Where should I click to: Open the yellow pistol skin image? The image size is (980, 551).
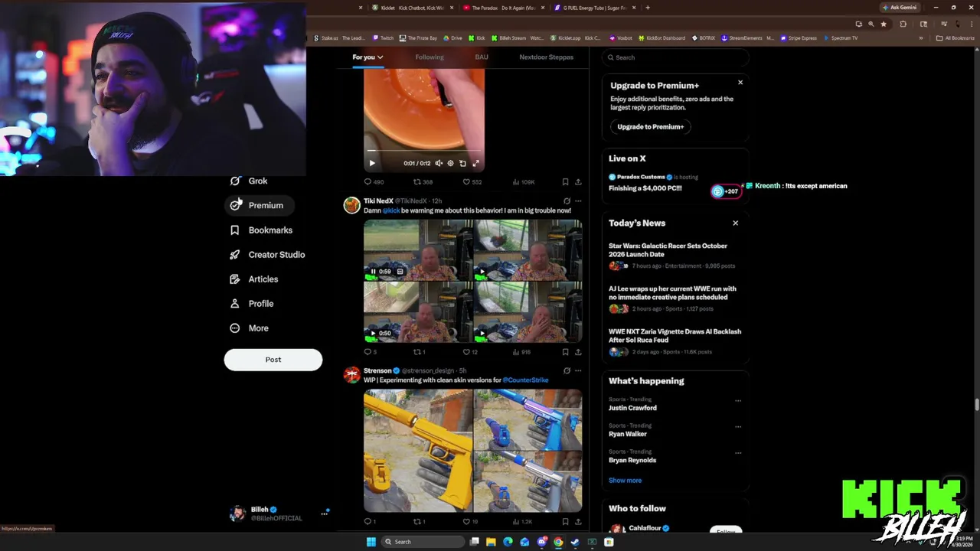coord(418,451)
